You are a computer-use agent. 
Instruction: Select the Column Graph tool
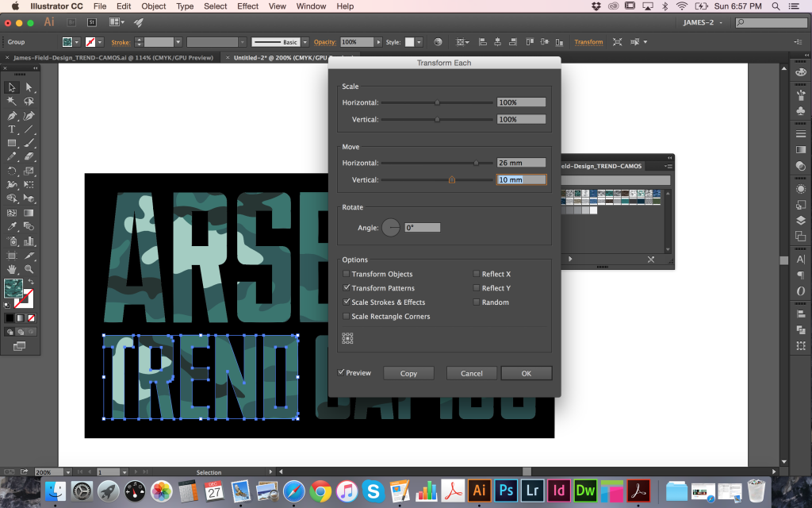29,241
